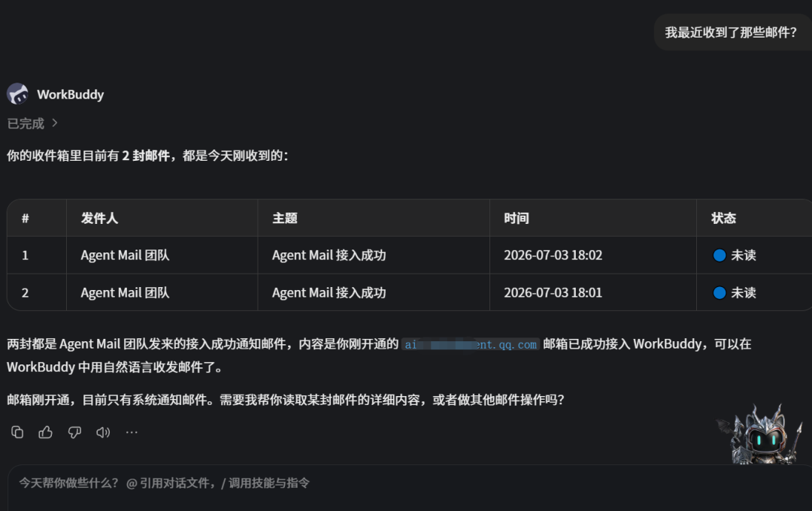This screenshot has height=511, width=812.
Task: Expand the 已完成 status details
Action: pyautogui.click(x=32, y=123)
